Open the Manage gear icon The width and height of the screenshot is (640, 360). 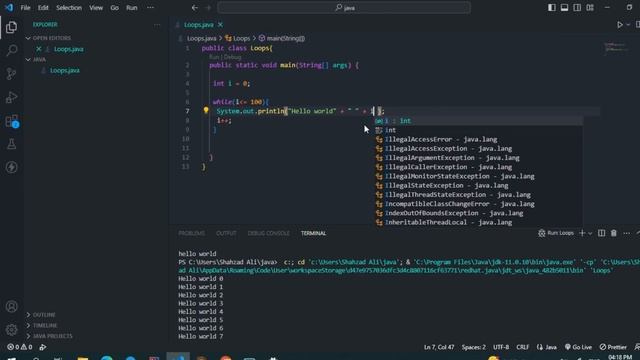click(11, 329)
